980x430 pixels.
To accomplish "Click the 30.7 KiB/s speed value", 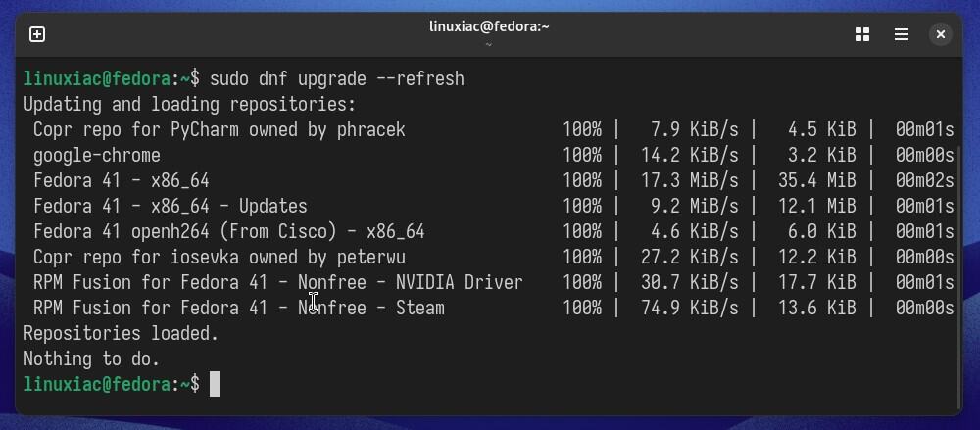I will click(689, 282).
